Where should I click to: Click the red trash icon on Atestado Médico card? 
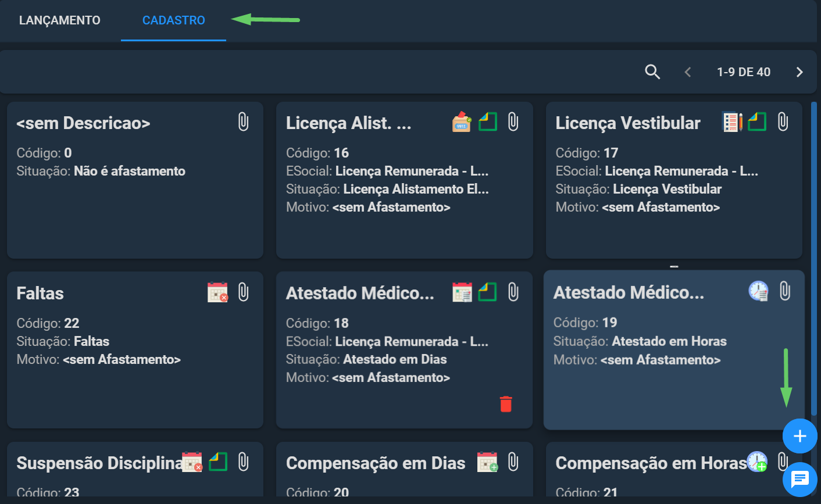506,404
